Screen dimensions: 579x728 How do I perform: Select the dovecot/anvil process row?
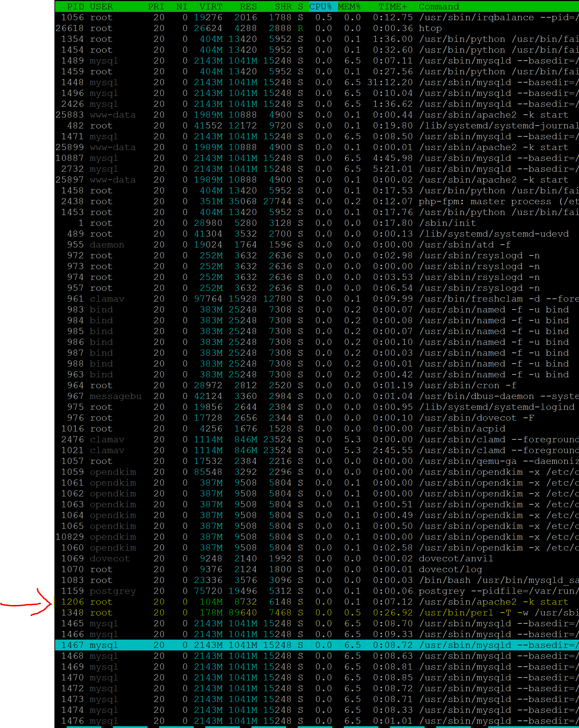[x=456, y=558]
